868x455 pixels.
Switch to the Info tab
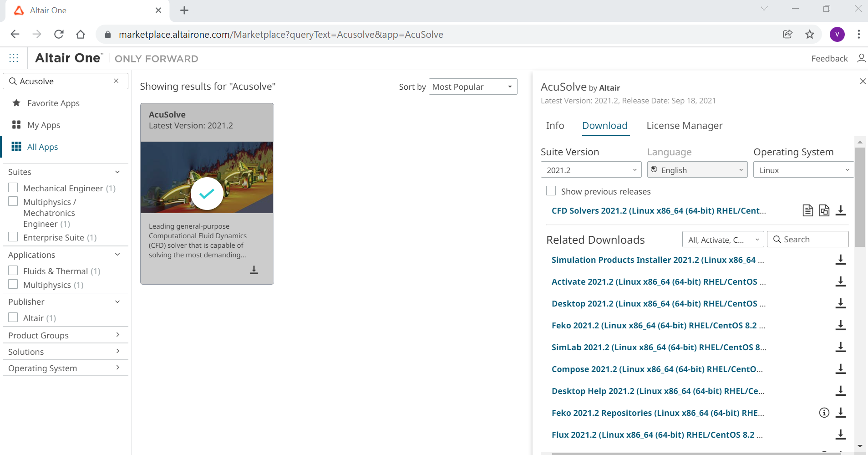[x=555, y=126]
